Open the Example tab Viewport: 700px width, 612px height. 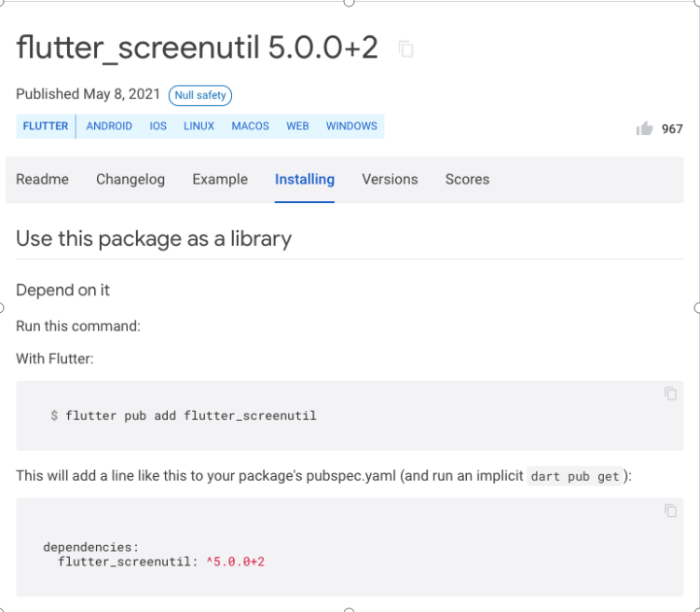click(x=220, y=180)
